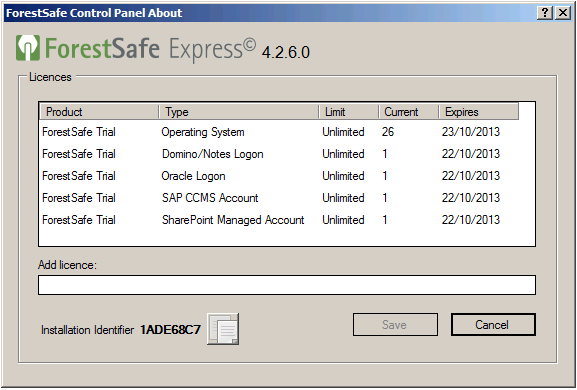Close the About dialog window
577x390 pixels.
point(563,13)
